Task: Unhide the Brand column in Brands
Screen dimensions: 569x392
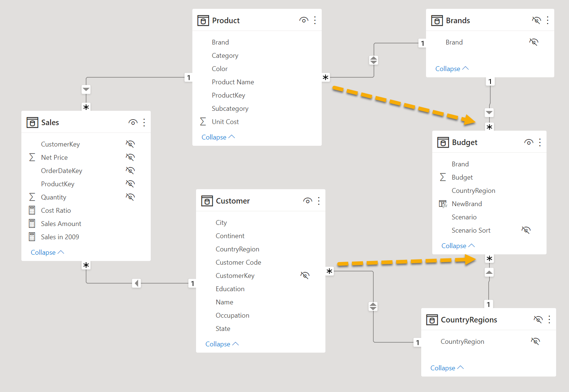Action: tap(534, 42)
